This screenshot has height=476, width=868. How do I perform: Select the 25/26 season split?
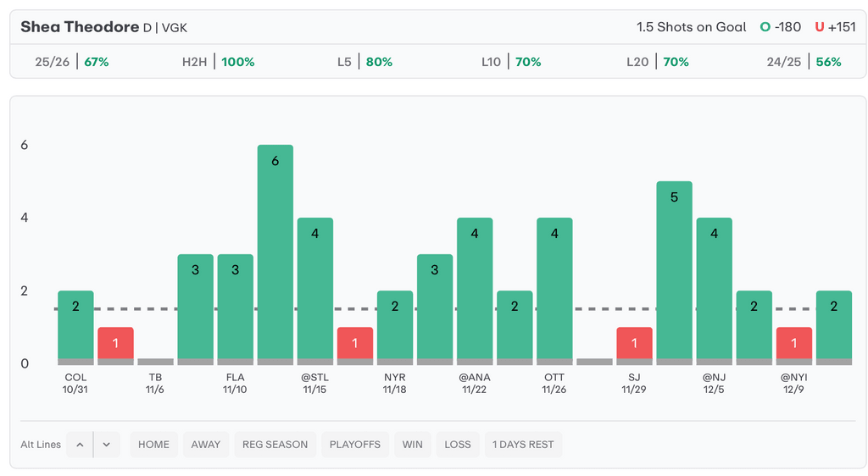tap(72, 62)
